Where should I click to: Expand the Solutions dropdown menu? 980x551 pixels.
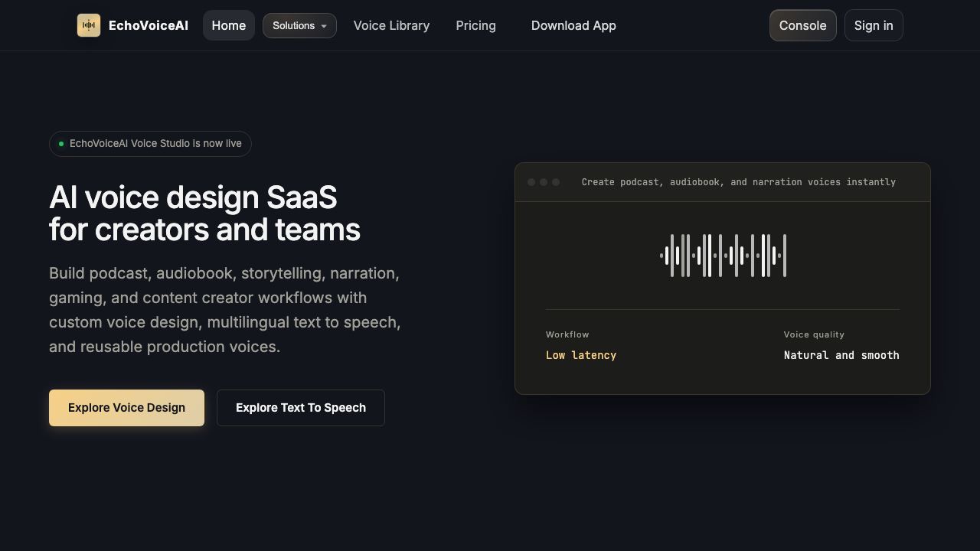(299, 25)
